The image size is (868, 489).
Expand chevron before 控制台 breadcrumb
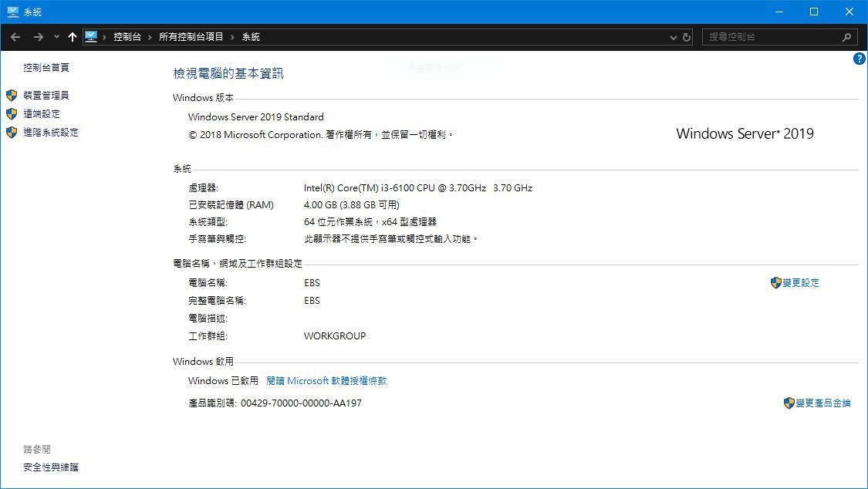104,37
